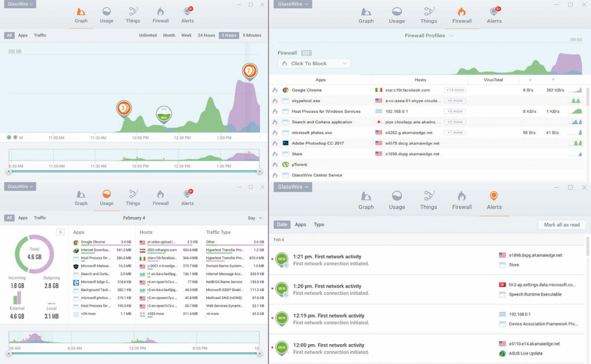Select the 5 Minutes time range
The height and width of the screenshot is (364, 591).
point(252,35)
